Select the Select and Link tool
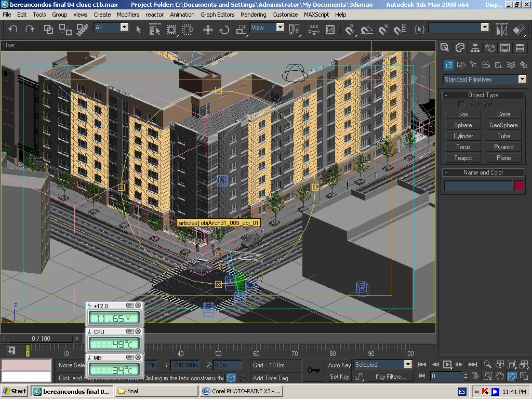This screenshot has width=532, height=399. coord(48,30)
